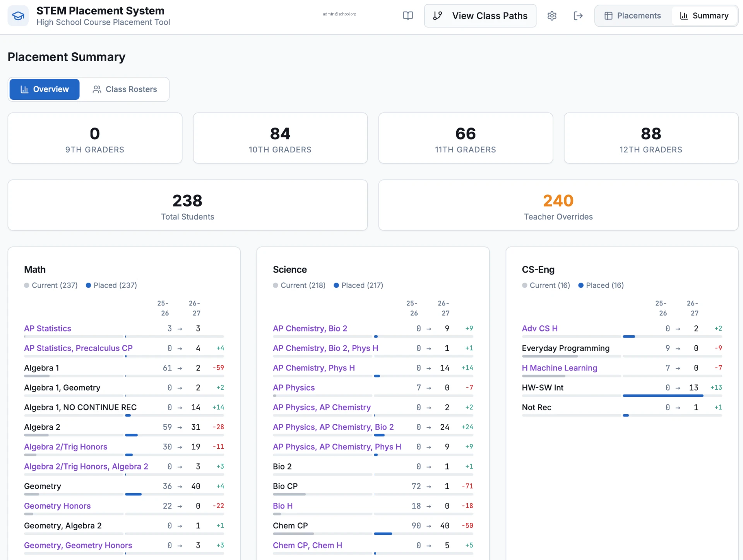Click the Teacher Overrides count card
The height and width of the screenshot is (560, 743).
[x=558, y=205]
